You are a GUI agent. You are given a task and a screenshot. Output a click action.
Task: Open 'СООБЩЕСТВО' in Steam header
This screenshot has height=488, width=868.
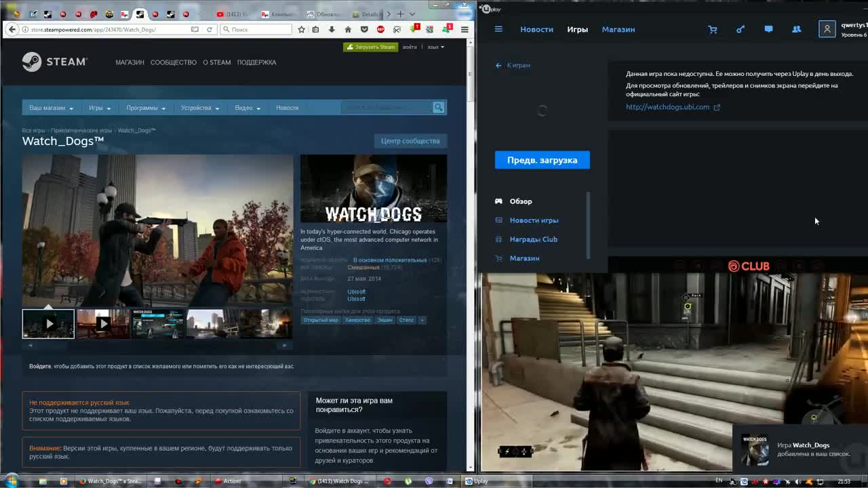click(174, 62)
